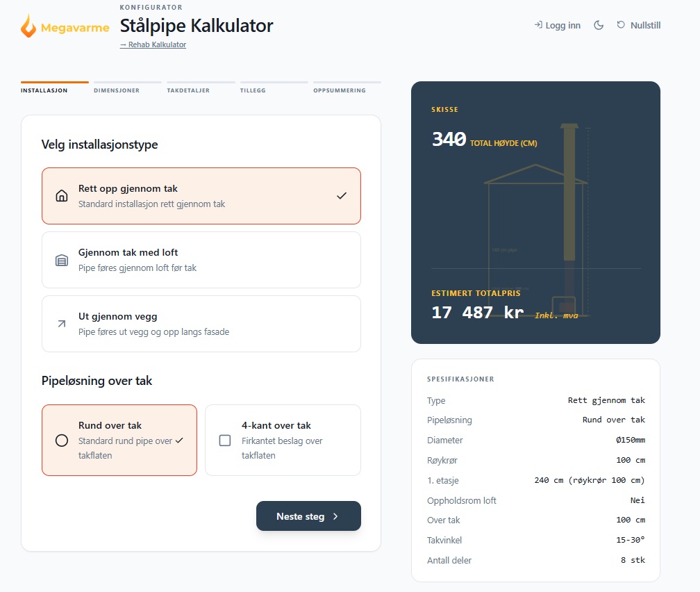700x592 pixels.
Task: Open the Rehab Kalkulator link
Action: (x=153, y=44)
